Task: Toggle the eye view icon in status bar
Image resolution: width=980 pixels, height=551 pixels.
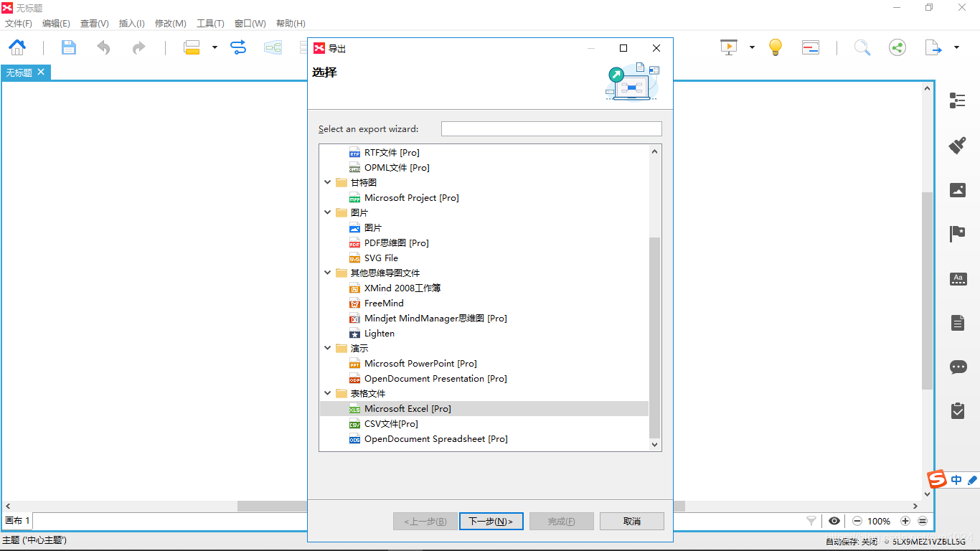Action: pyautogui.click(x=834, y=522)
